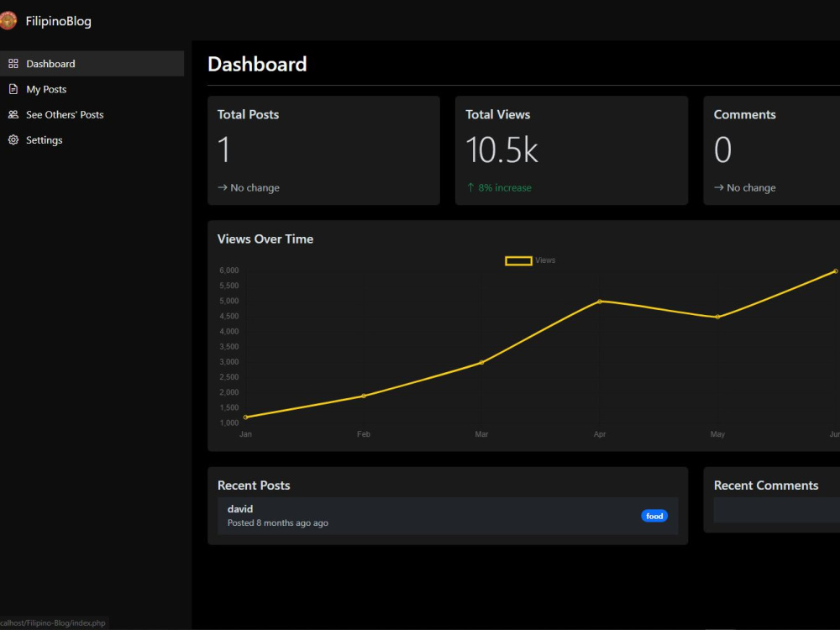
Task: Select the Feb data point on chart
Action: 364,396
